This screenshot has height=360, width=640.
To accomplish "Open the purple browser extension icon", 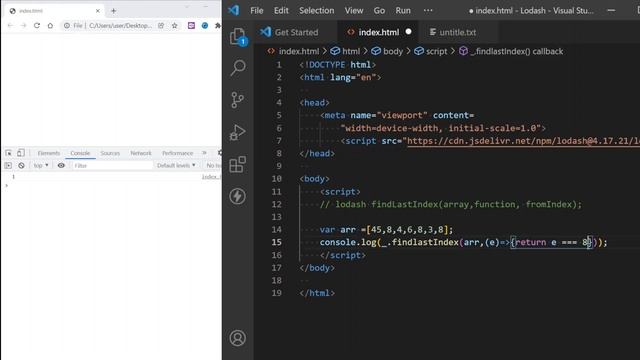I will (x=191, y=25).
